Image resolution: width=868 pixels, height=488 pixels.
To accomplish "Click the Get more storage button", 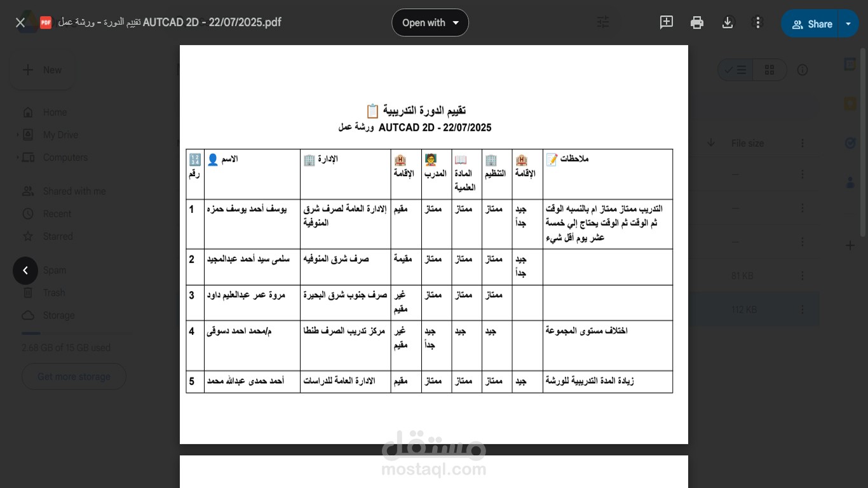I will coord(74,377).
